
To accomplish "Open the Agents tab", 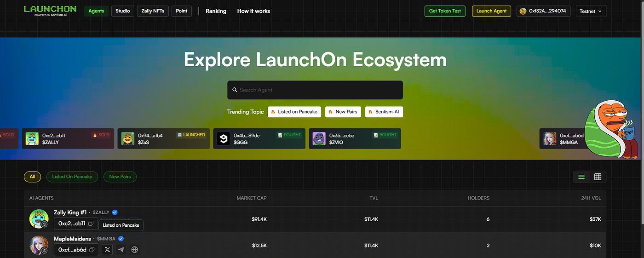I will click(96, 11).
